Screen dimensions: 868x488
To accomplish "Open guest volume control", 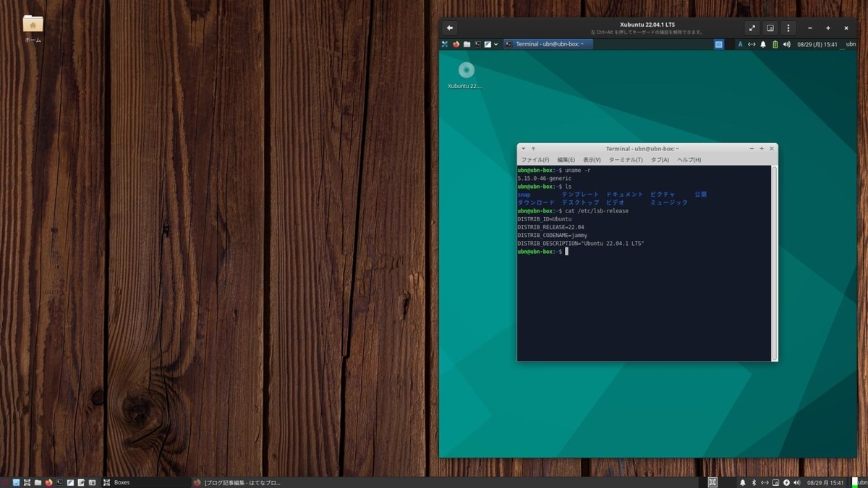I will pyautogui.click(x=786, y=44).
